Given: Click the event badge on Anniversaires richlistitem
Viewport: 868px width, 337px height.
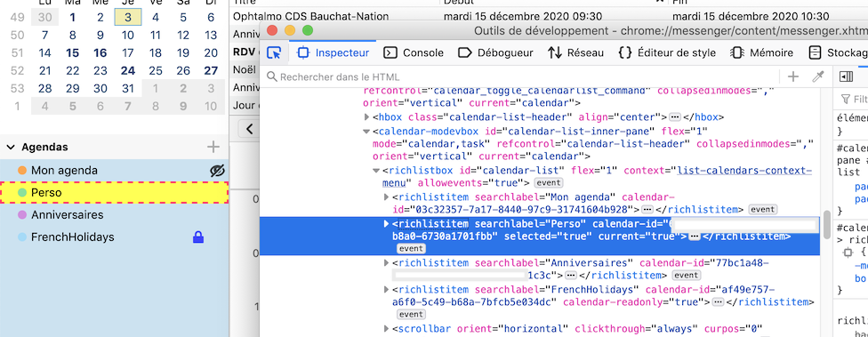Looking at the screenshot, I should (687, 276).
